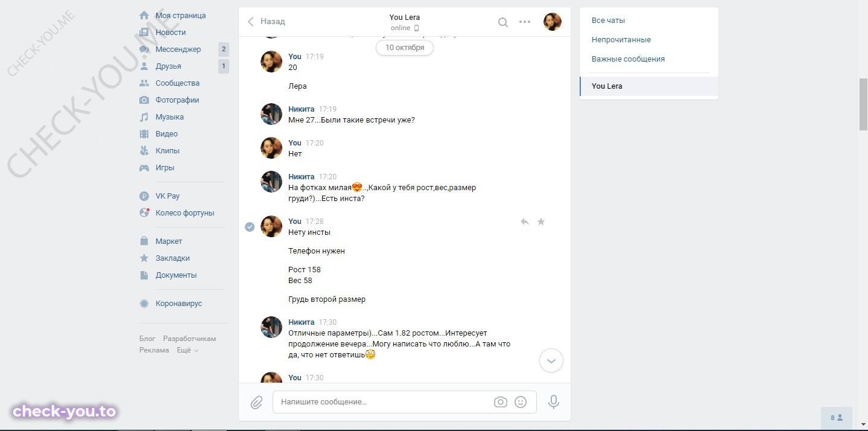Image resolution: width=868 pixels, height=431 pixels.
Task: Click Друзья notification badge 1
Action: pyautogui.click(x=224, y=66)
